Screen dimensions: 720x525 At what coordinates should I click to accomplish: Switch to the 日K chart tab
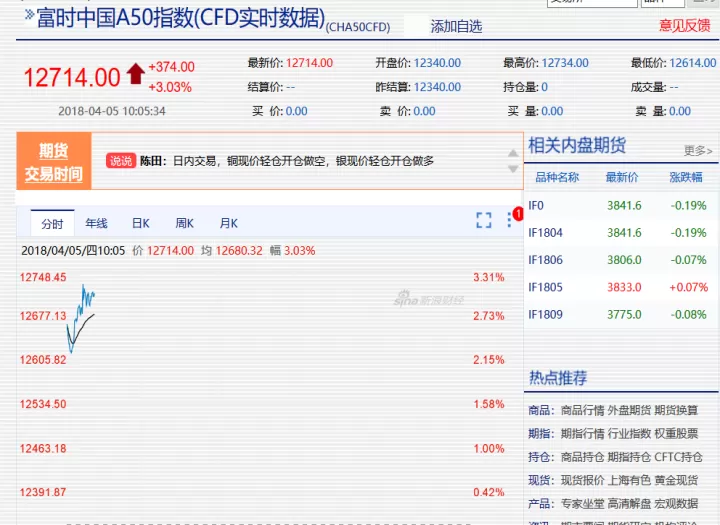(141, 224)
